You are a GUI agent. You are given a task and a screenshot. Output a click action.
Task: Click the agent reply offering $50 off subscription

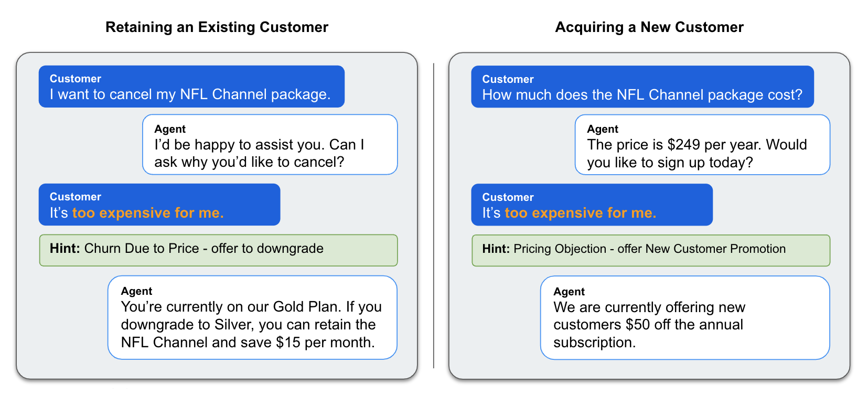(x=685, y=317)
